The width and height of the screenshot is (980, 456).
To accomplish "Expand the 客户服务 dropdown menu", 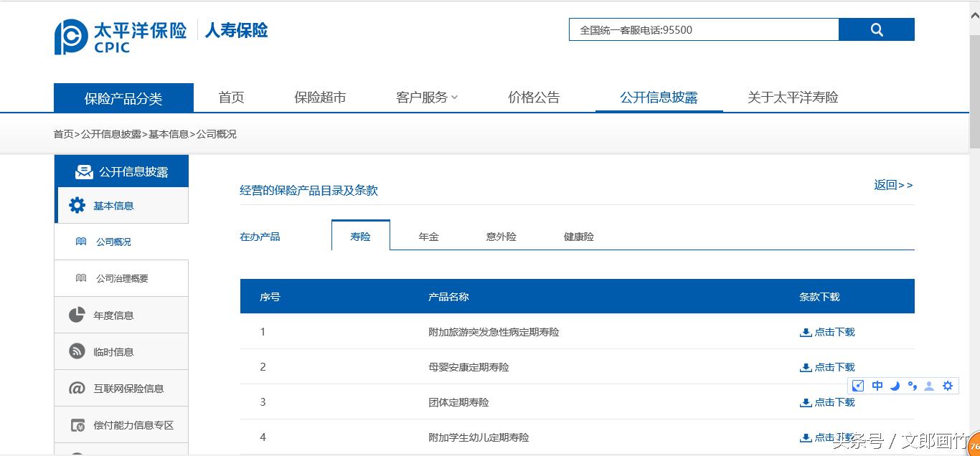I will pos(423,97).
